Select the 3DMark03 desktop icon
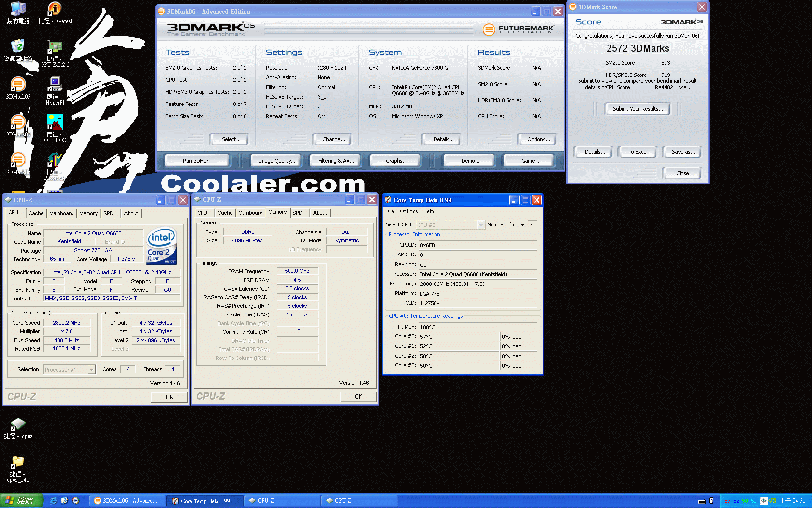This screenshot has width=812, height=508. pyautogui.click(x=18, y=88)
